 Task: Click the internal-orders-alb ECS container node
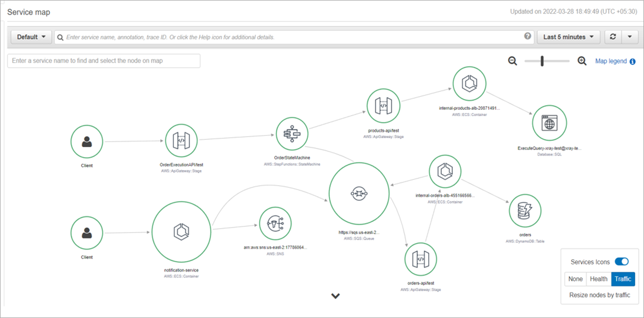tap(445, 171)
